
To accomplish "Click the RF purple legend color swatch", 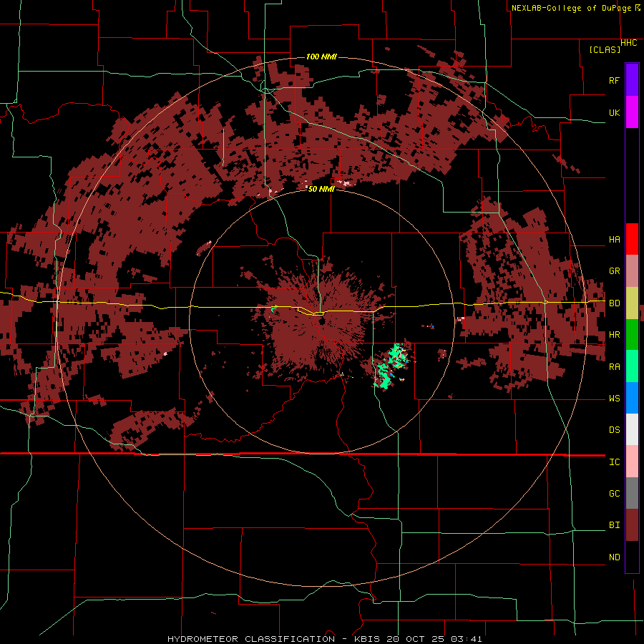I will tap(632, 79).
